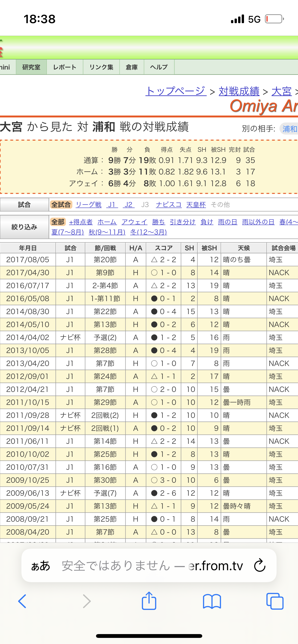The height and width of the screenshot is (644, 298).
Task: Tap the Safari address bar
Action: pyautogui.click(x=152, y=566)
